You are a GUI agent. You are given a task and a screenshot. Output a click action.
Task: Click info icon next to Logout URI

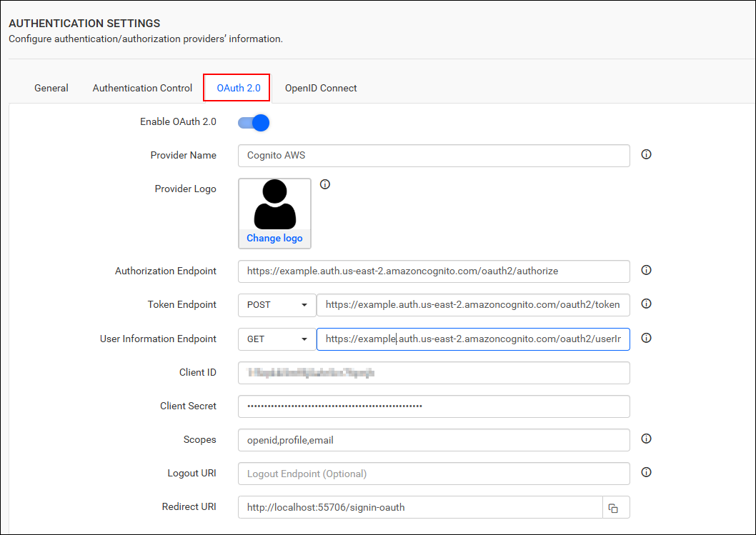click(x=646, y=472)
